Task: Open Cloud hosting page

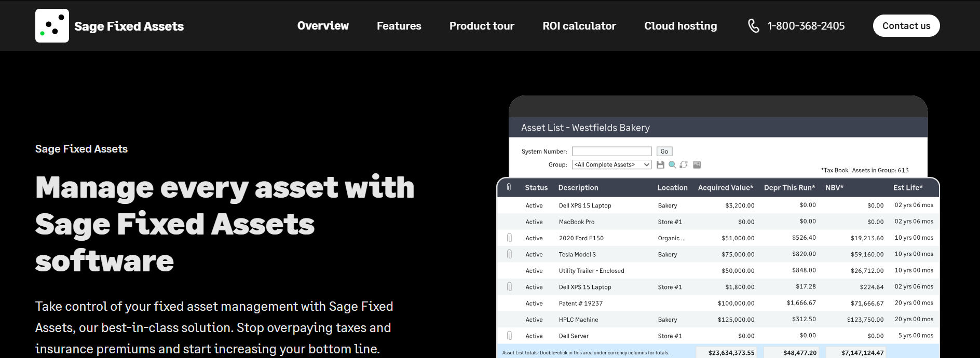Action: pyautogui.click(x=680, y=25)
